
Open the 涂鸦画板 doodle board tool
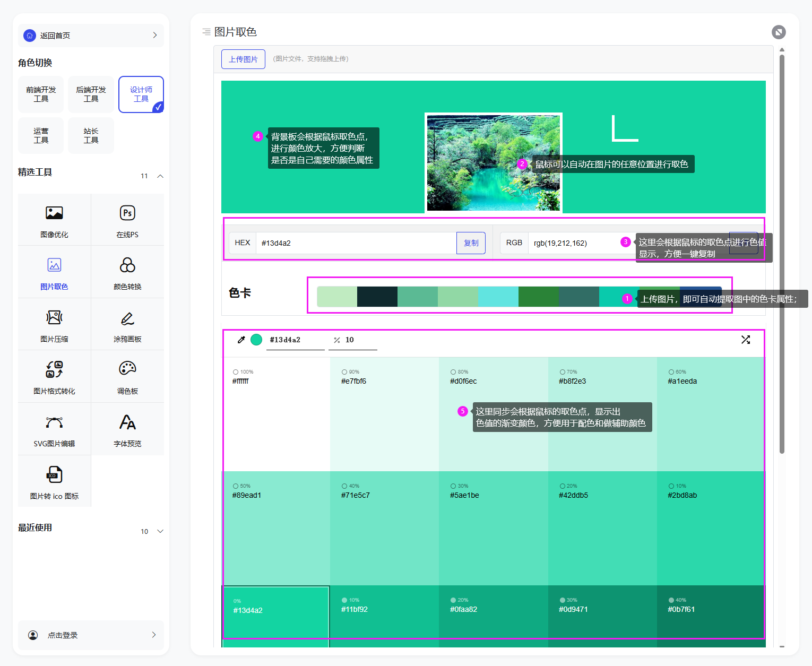click(x=127, y=324)
